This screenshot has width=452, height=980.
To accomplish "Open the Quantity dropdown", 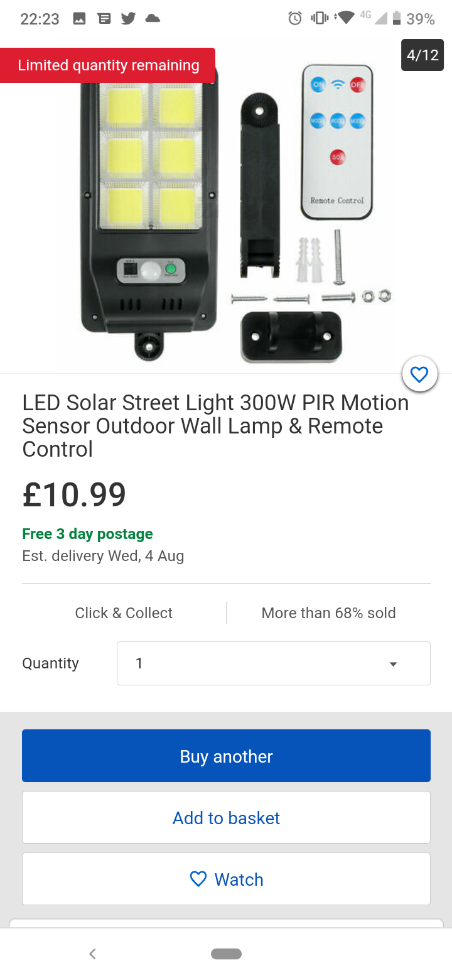I will (274, 663).
